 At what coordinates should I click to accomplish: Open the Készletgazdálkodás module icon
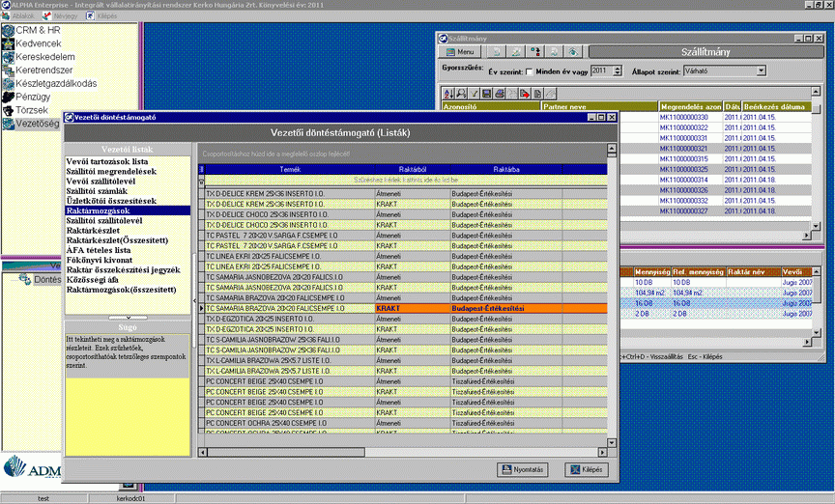(x=8, y=84)
